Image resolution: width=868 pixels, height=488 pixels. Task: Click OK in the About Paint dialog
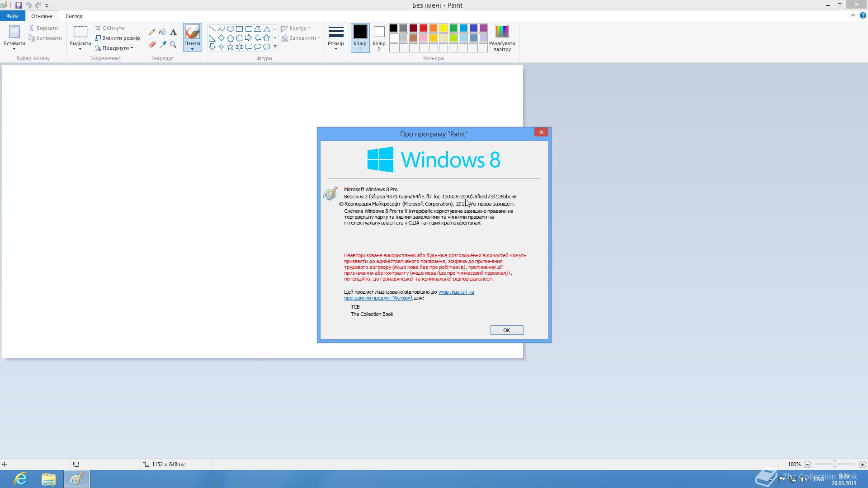pyautogui.click(x=507, y=330)
